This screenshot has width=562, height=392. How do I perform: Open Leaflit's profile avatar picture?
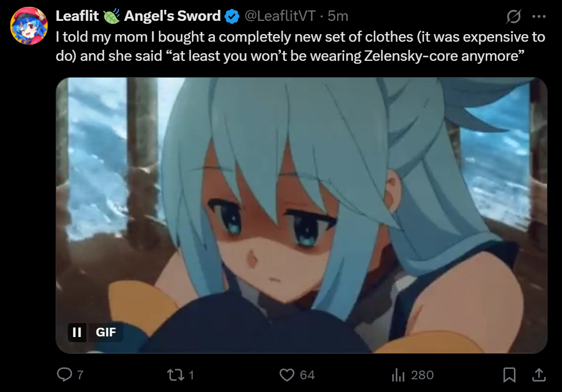pos(29,25)
